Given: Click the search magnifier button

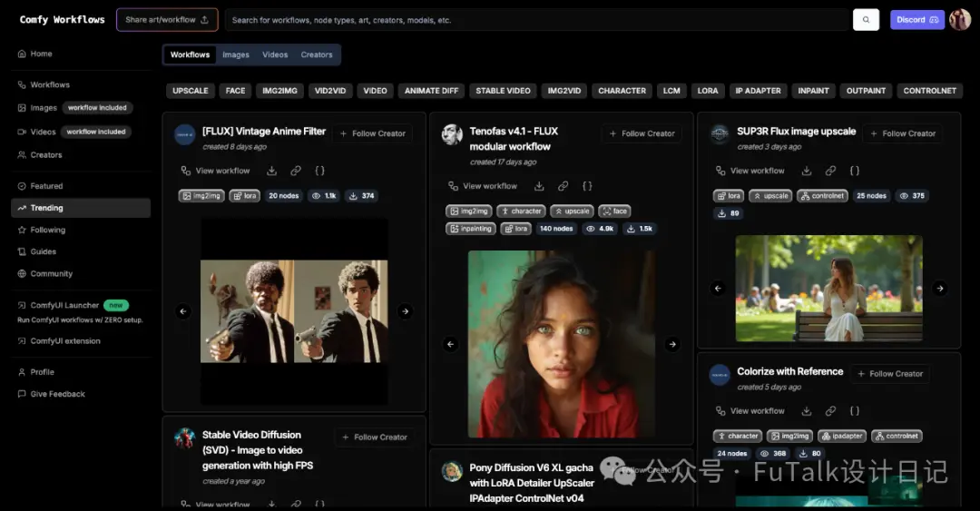Looking at the screenshot, I should (x=866, y=19).
